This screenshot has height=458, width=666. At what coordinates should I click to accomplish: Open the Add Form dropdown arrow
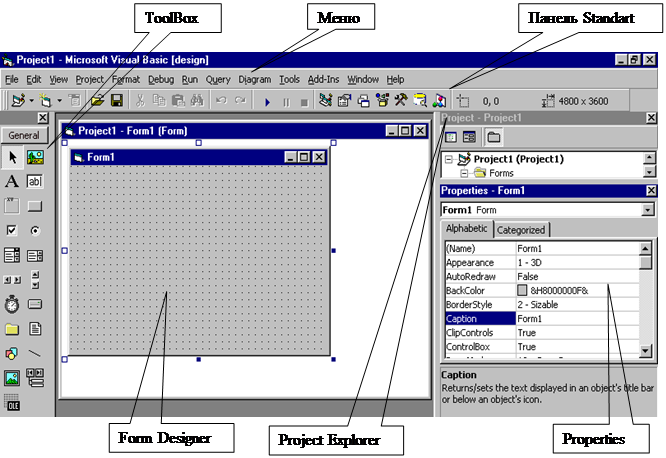click(59, 101)
